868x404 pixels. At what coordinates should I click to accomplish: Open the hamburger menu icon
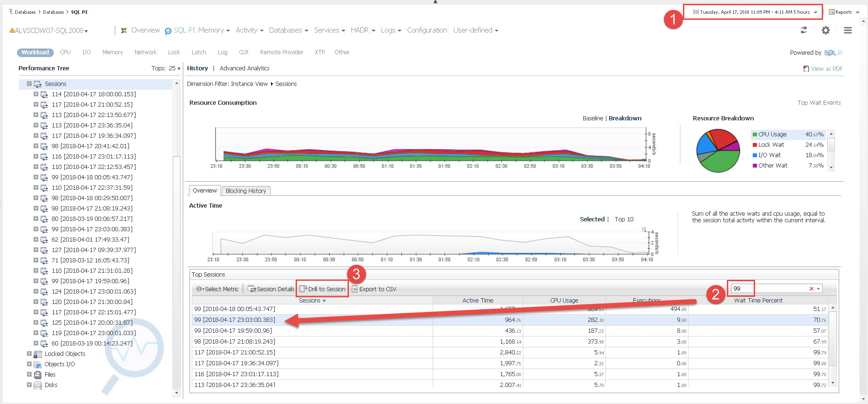pyautogui.click(x=848, y=30)
